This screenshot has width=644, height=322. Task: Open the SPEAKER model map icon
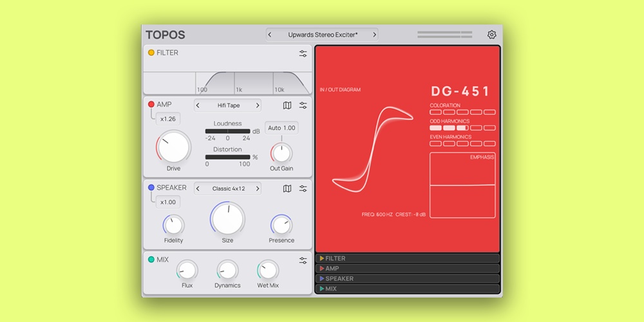[x=287, y=189]
